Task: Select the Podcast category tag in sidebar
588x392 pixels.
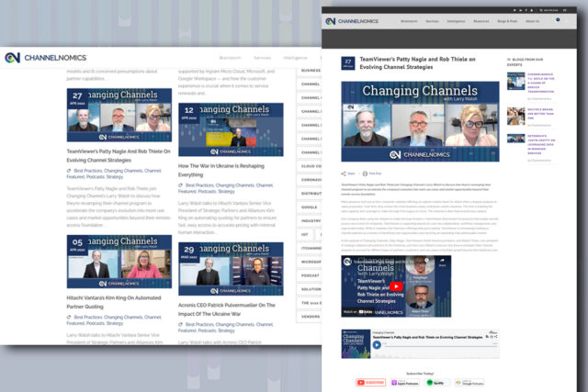Action: [x=310, y=275]
